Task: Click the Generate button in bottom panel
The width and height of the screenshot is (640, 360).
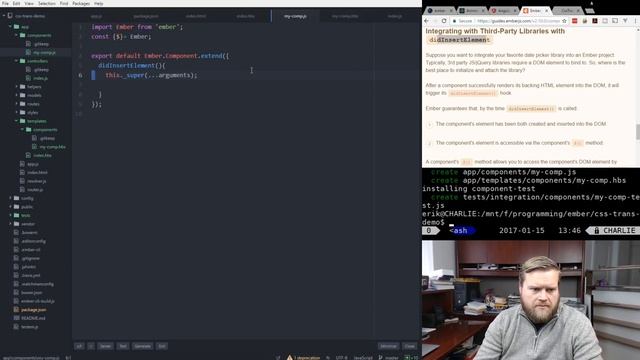Action: pos(142,346)
